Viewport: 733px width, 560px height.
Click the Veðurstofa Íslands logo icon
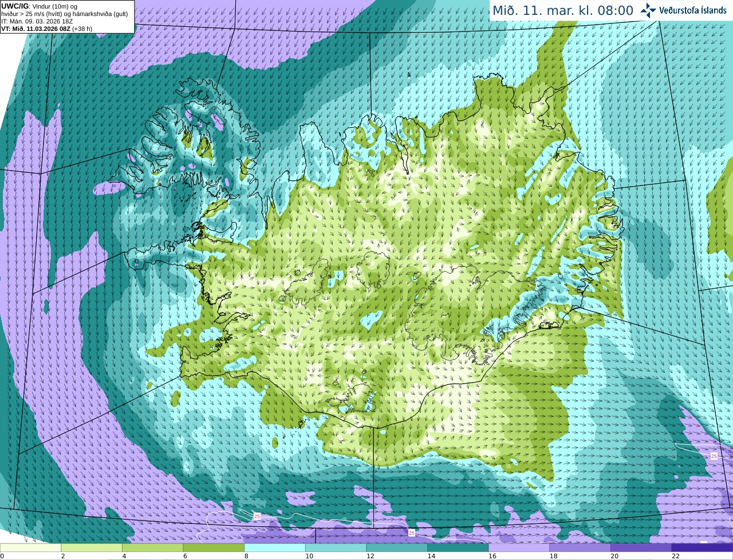pos(648,10)
